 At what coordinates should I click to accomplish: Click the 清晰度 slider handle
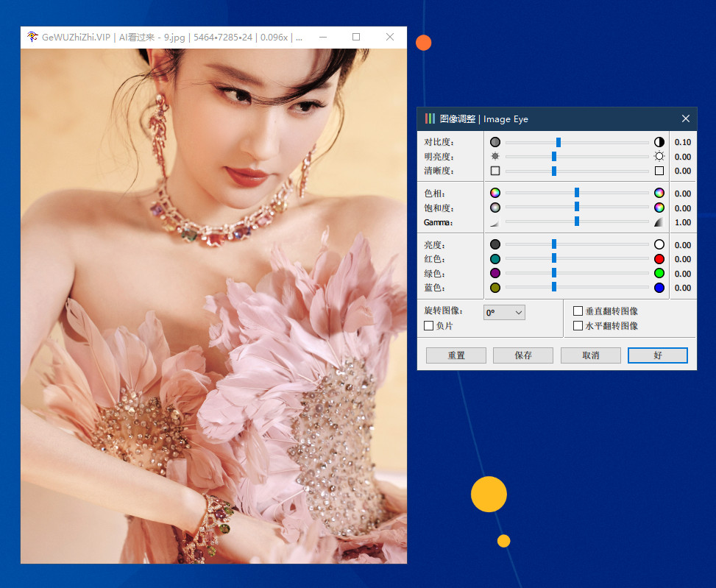click(554, 171)
